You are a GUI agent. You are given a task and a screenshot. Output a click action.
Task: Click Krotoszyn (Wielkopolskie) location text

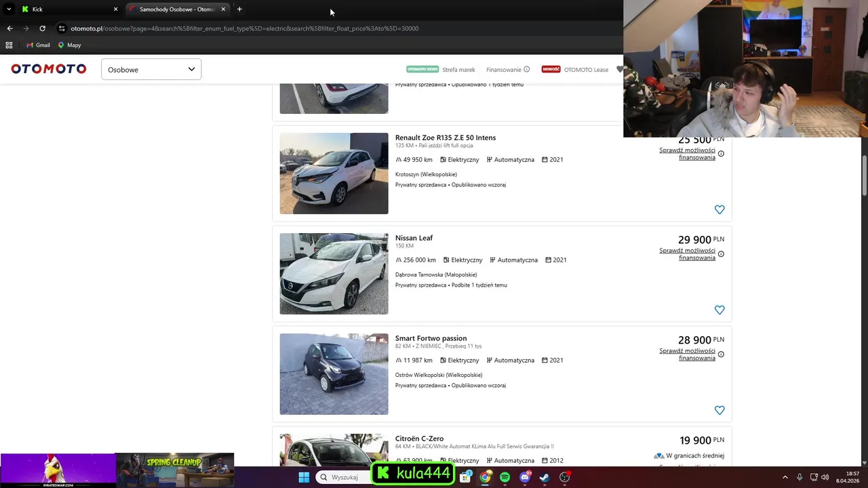coord(426,174)
